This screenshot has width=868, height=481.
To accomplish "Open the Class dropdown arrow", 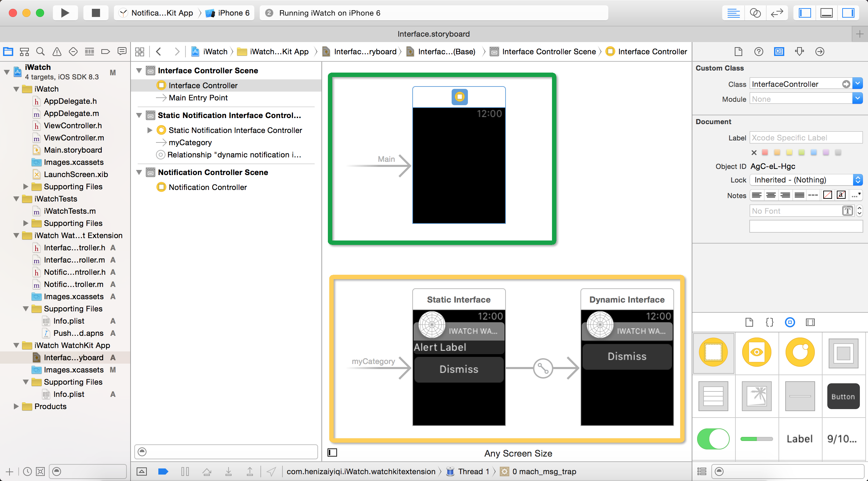I will pos(858,83).
